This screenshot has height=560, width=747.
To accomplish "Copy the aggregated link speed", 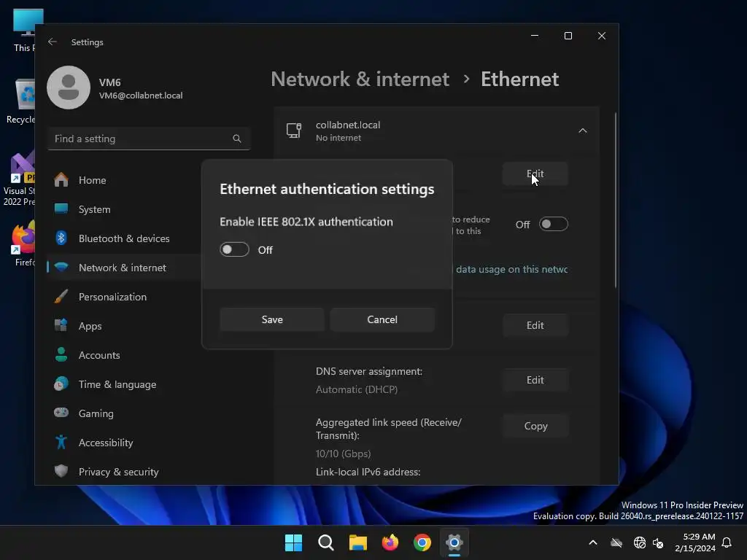I will [535, 426].
